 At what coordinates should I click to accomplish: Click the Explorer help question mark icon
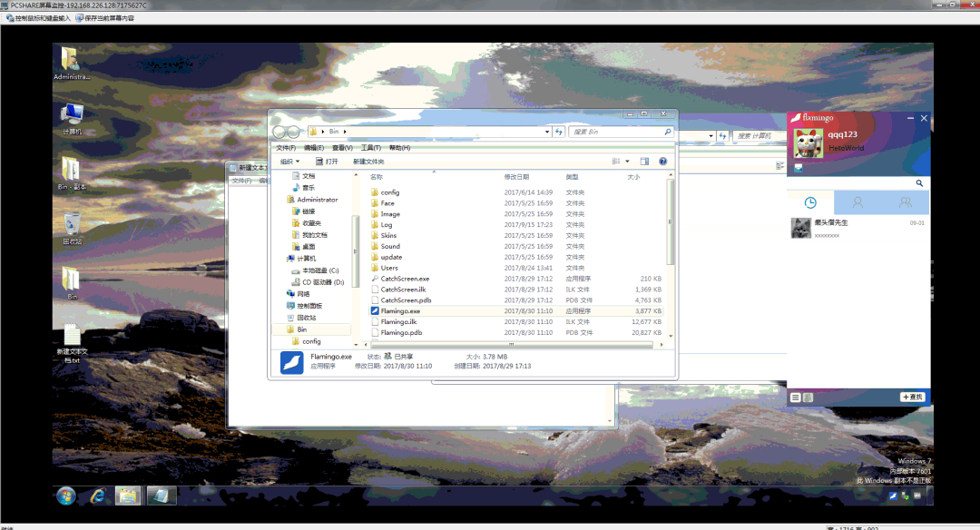(662, 162)
